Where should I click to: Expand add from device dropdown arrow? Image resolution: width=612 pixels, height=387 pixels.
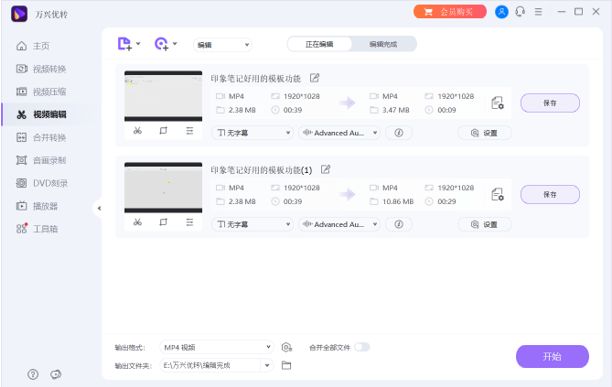click(x=175, y=44)
